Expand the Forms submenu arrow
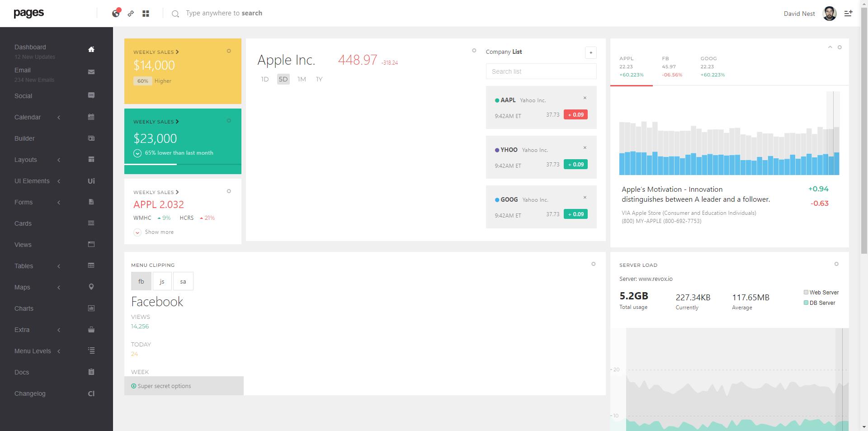868x431 pixels. (x=59, y=203)
